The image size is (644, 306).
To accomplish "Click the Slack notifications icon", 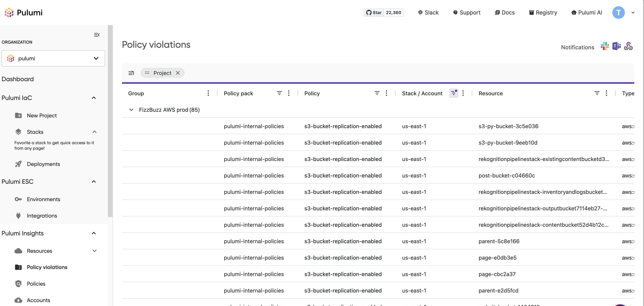I will 605,46.
